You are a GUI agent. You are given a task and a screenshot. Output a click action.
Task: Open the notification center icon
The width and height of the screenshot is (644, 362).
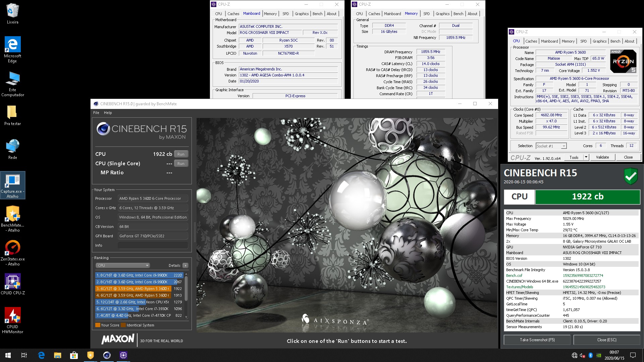click(x=633, y=355)
